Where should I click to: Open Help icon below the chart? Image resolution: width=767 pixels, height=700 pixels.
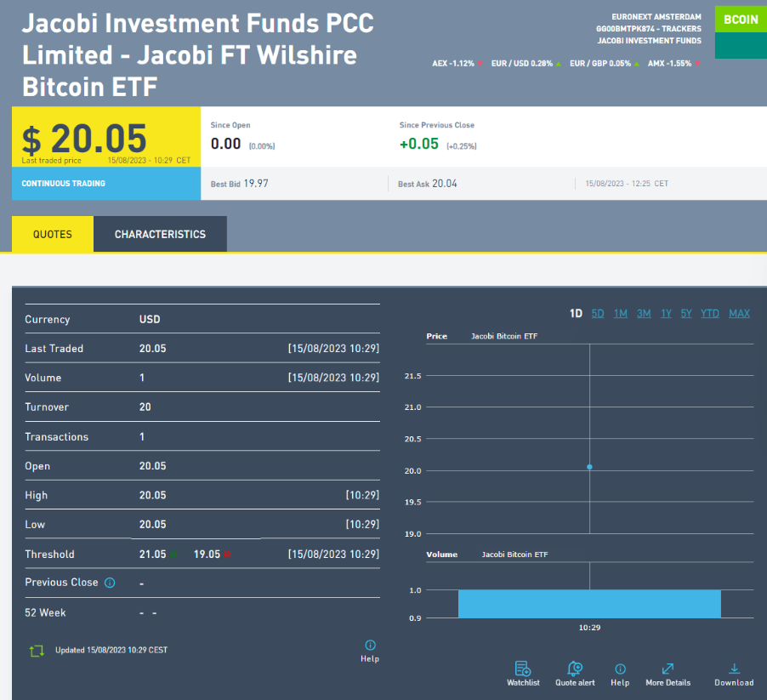tap(620, 669)
